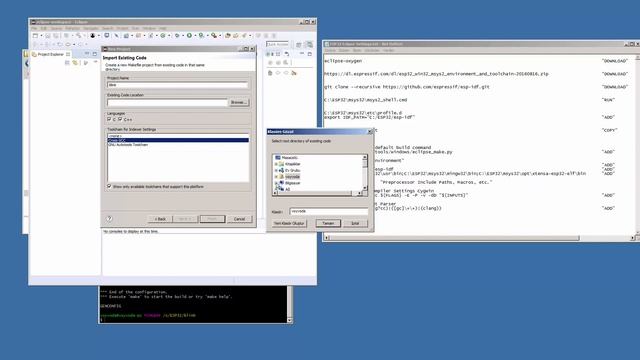The height and width of the screenshot is (360, 640).
Task: Open the Project Explorer view menu chevron
Action: pos(96,62)
